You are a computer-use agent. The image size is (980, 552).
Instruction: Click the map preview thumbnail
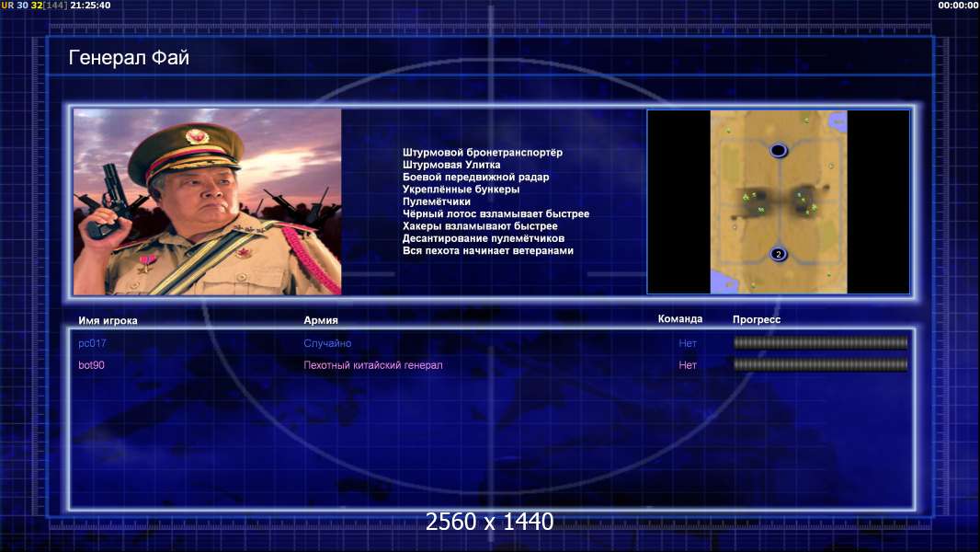tap(778, 201)
